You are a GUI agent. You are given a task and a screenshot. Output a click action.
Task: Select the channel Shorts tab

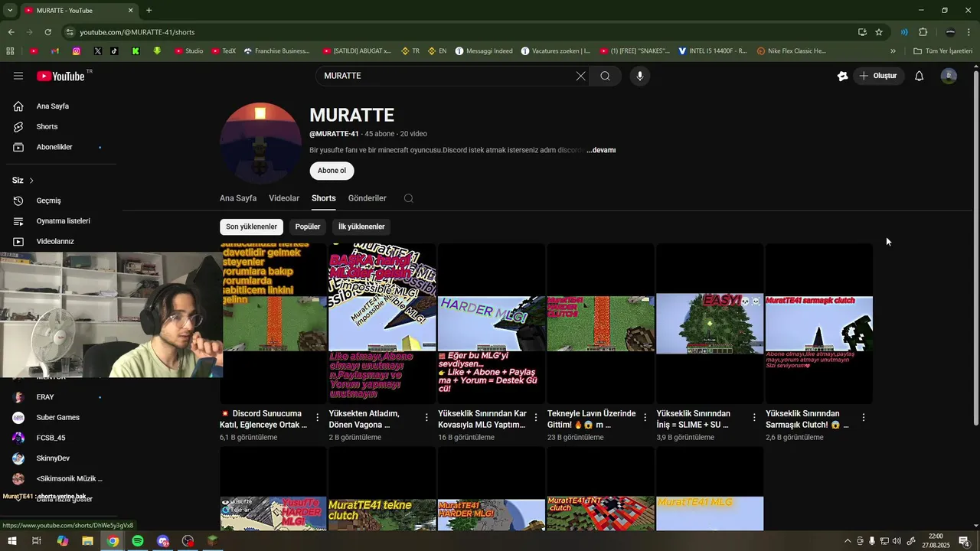click(323, 198)
